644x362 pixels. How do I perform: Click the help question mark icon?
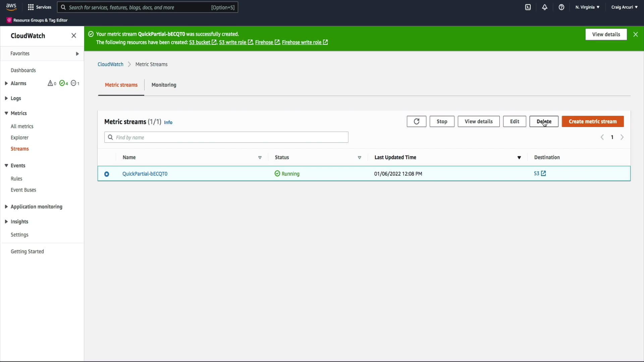pyautogui.click(x=561, y=7)
